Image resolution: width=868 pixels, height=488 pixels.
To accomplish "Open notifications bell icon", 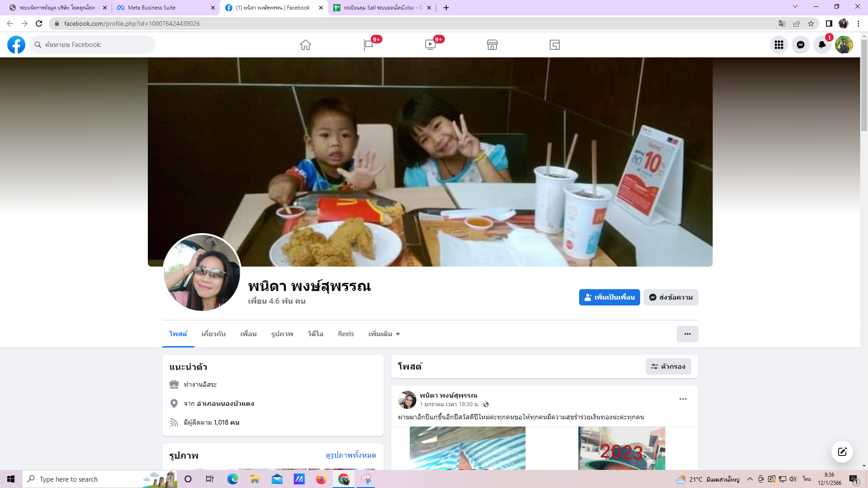I will [x=822, y=45].
